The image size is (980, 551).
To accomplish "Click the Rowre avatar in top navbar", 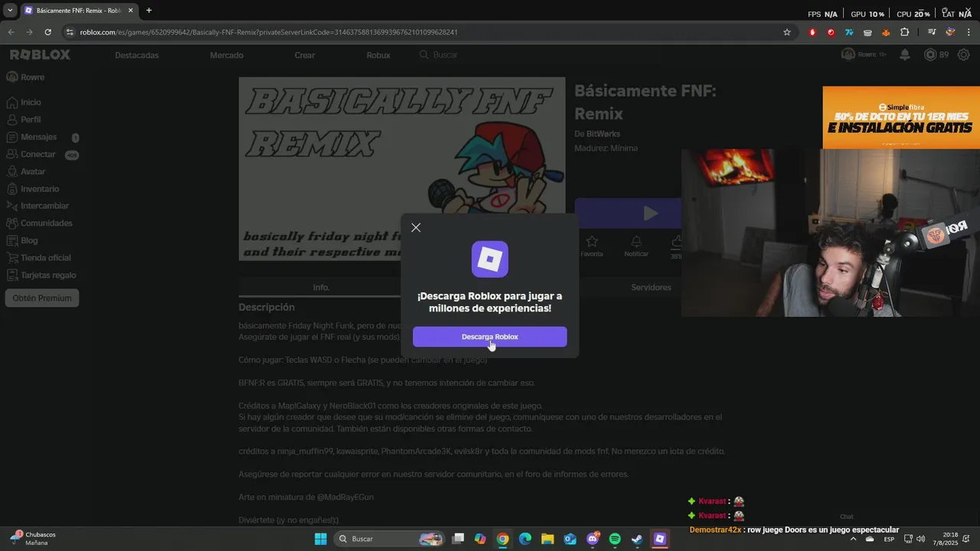I will tap(848, 54).
